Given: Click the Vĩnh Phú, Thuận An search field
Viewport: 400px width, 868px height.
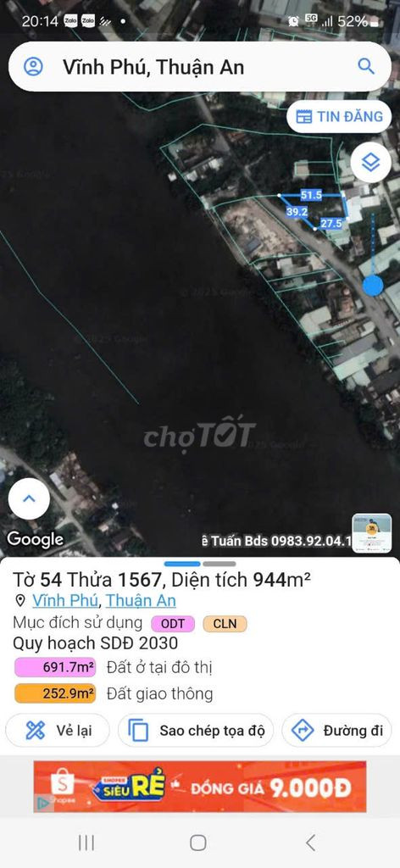Looking at the screenshot, I should pos(200,67).
